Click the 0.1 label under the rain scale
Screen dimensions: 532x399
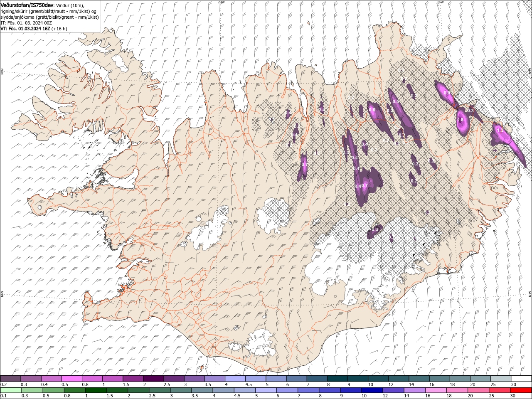pos(3,396)
